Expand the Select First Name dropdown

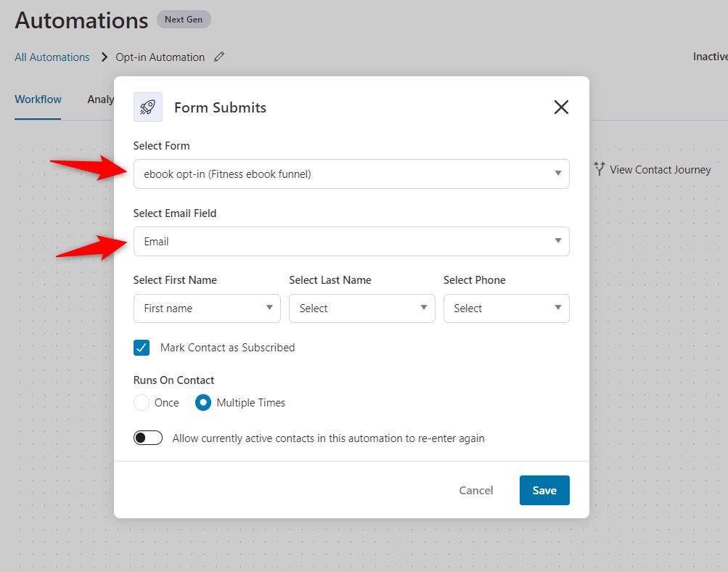pos(207,309)
